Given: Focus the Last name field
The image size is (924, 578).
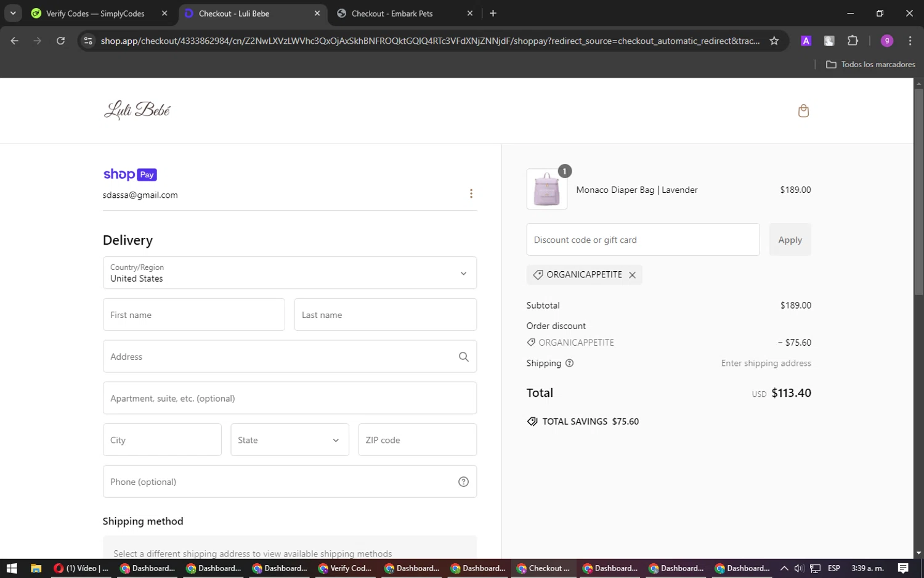Looking at the screenshot, I should tap(385, 315).
